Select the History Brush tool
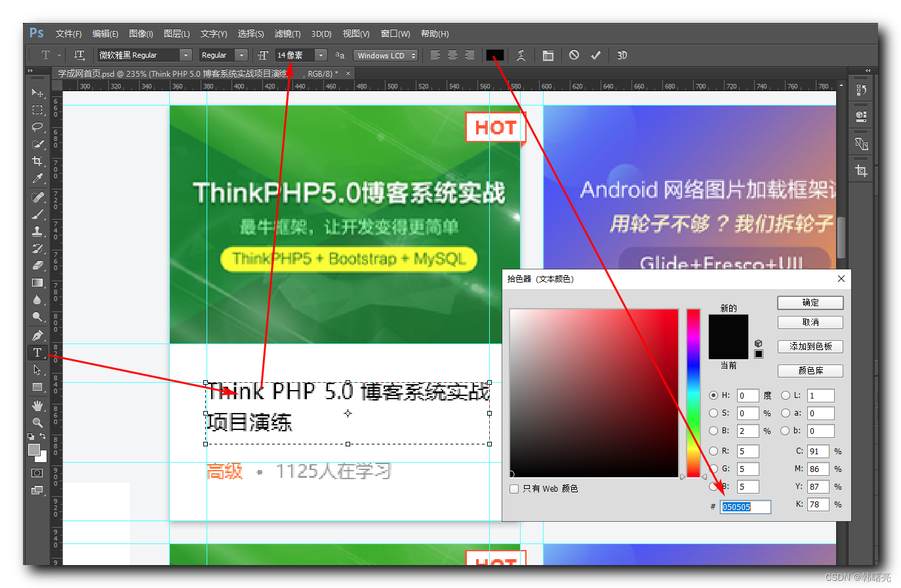Viewport: 901px width, 588px height. [37, 248]
